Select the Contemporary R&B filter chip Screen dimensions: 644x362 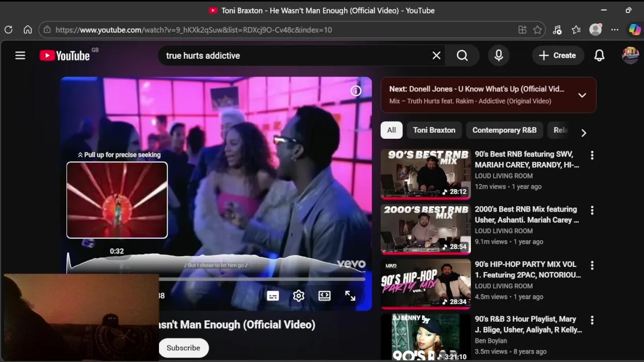coord(504,130)
